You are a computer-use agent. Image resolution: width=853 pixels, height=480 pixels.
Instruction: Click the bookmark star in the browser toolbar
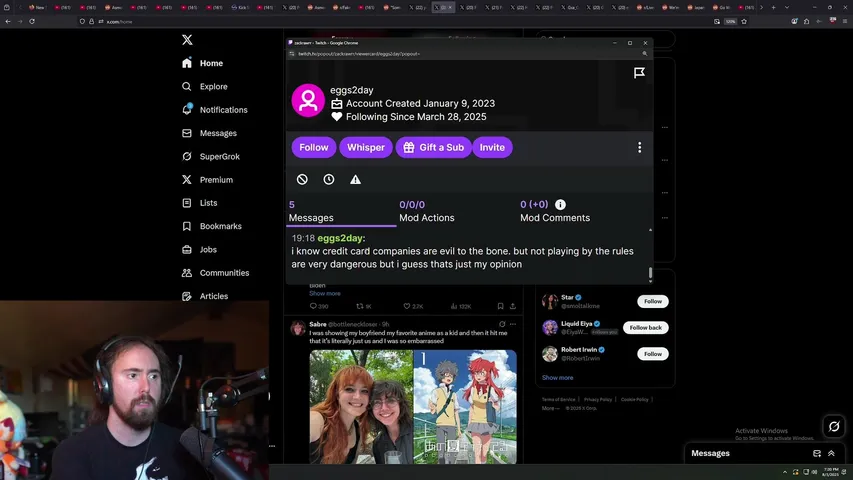tap(744, 22)
